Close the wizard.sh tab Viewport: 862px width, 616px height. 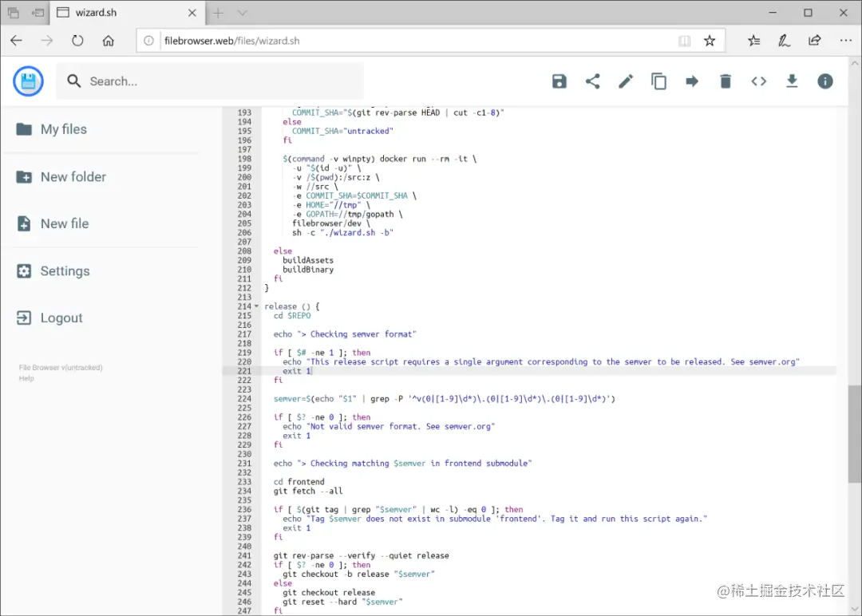(x=192, y=13)
